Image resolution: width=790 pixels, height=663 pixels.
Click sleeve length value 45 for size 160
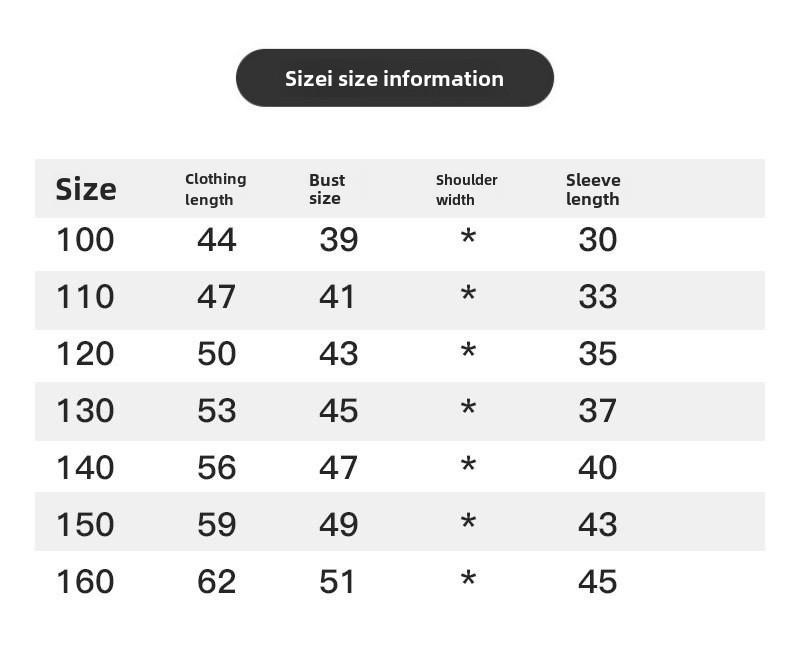pos(598,581)
